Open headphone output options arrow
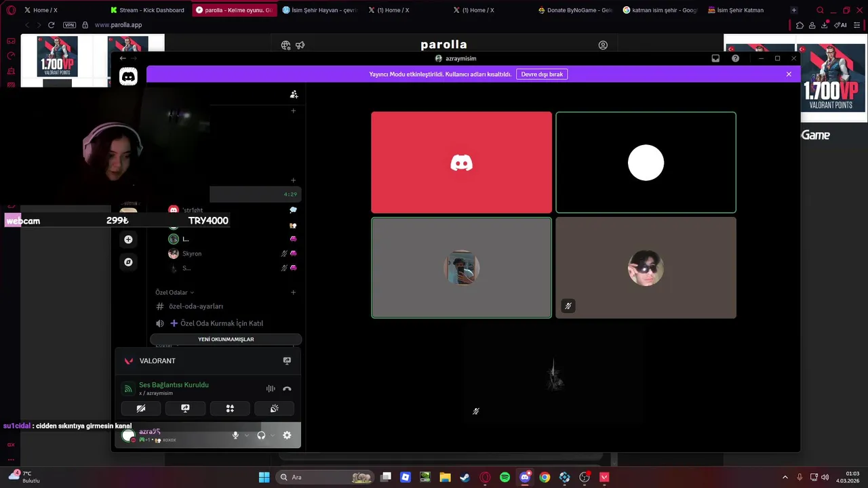 click(273, 435)
